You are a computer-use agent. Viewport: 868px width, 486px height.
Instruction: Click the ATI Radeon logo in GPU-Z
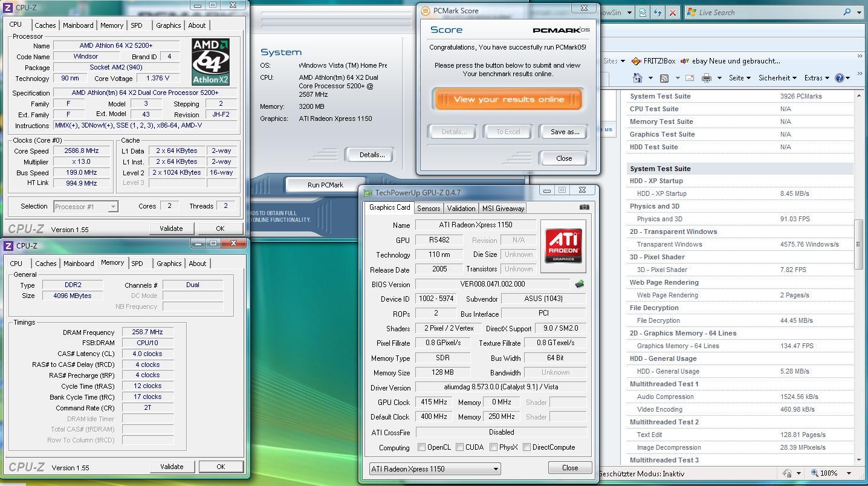point(563,246)
